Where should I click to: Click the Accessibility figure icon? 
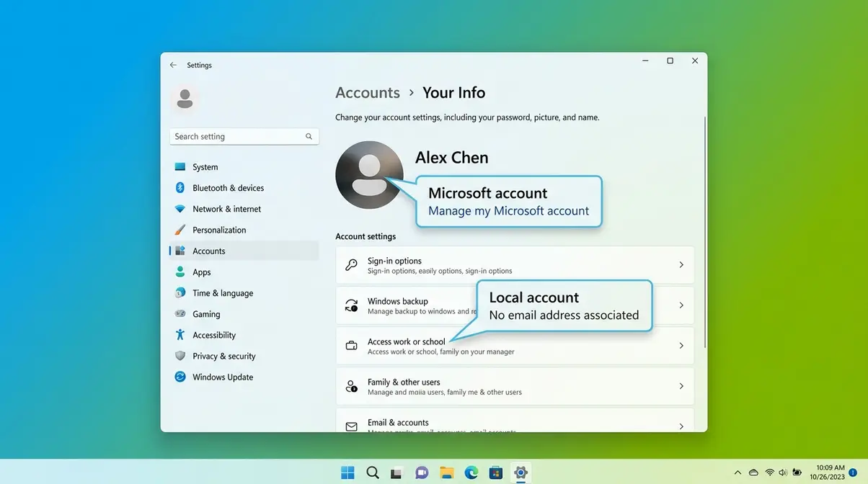[180, 335]
